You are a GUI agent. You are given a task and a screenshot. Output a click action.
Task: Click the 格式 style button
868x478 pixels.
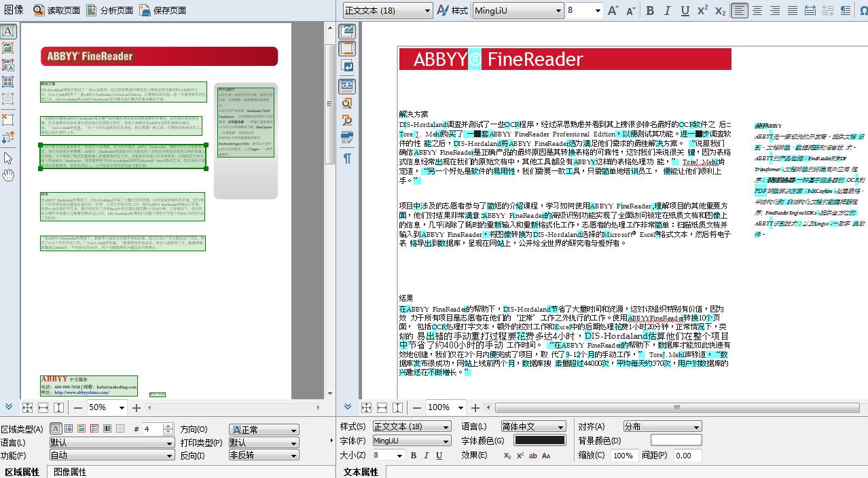pos(452,10)
